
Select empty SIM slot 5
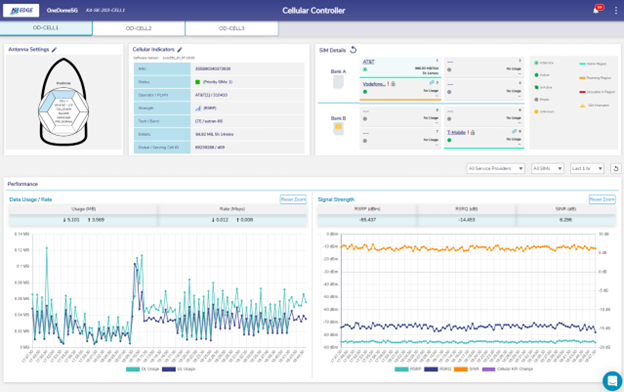point(400,116)
